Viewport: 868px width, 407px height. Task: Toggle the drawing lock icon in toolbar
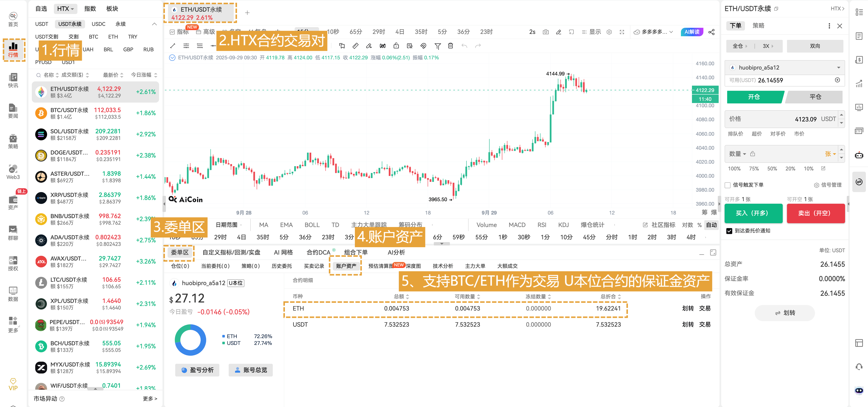(x=396, y=46)
